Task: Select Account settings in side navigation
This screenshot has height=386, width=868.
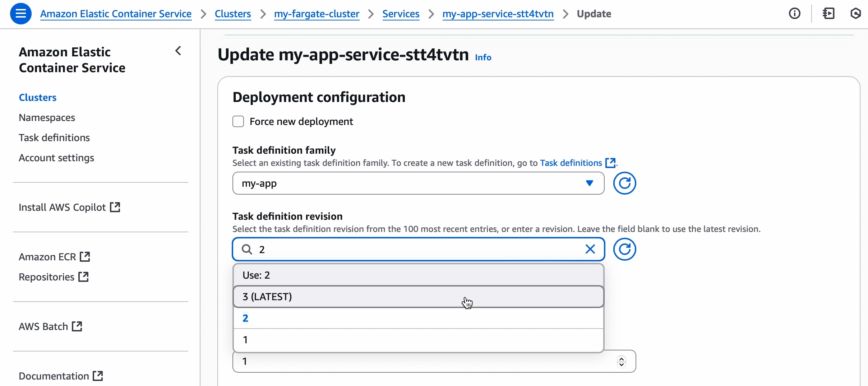Action: [56, 158]
